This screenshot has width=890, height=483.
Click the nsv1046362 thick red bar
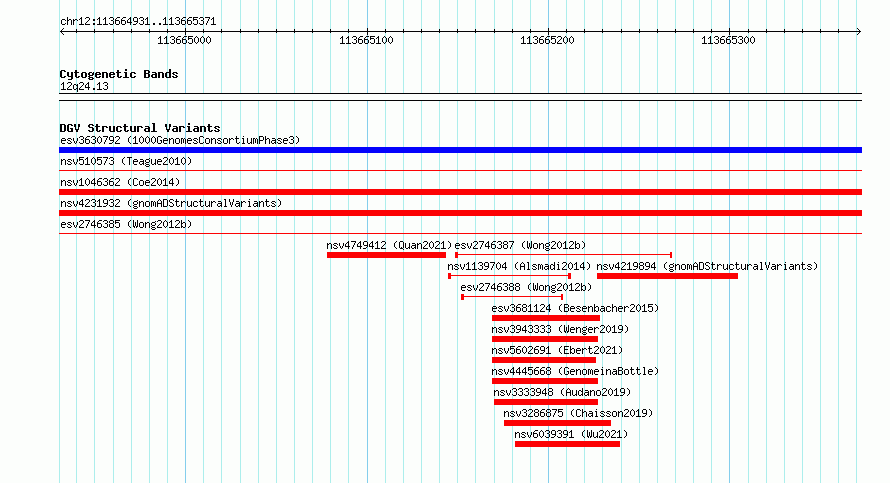coord(460,192)
